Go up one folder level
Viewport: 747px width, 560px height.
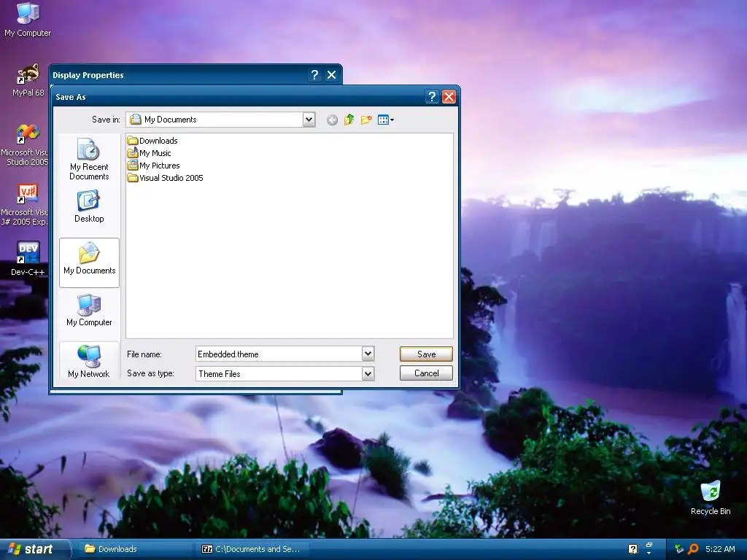[349, 120]
